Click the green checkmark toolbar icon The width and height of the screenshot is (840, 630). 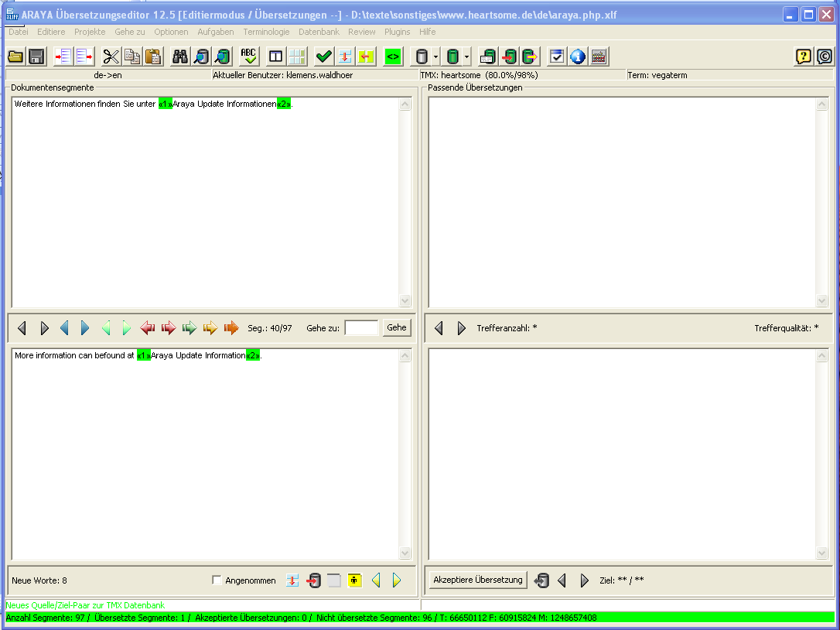pyautogui.click(x=324, y=56)
